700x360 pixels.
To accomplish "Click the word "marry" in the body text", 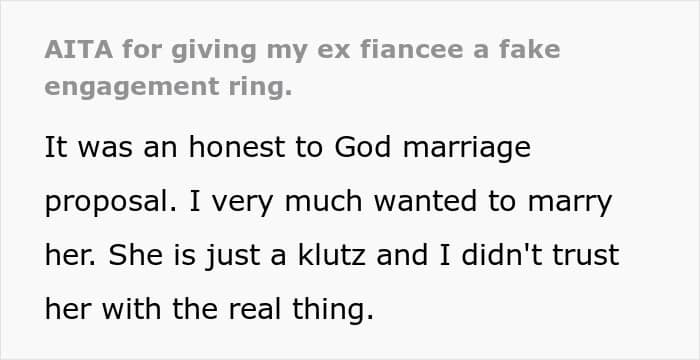I will (x=570, y=203).
